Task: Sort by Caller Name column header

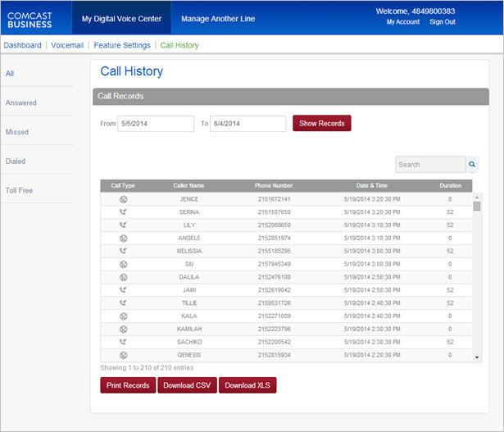Action: point(188,186)
